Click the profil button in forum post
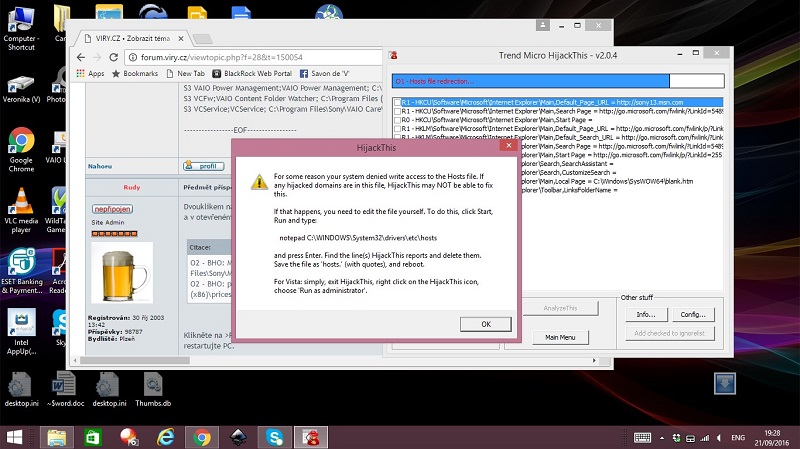Viewport: 800px width, 449px height. (204, 166)
